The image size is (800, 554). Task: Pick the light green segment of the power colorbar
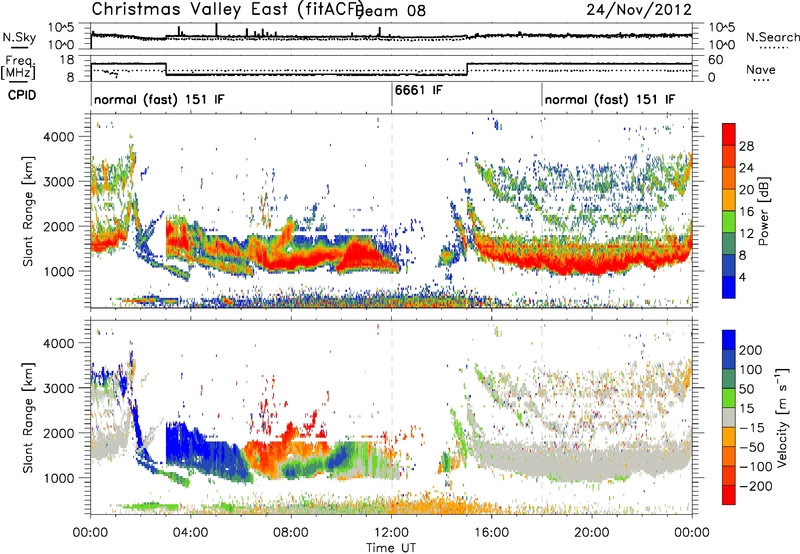click(729, 222)
